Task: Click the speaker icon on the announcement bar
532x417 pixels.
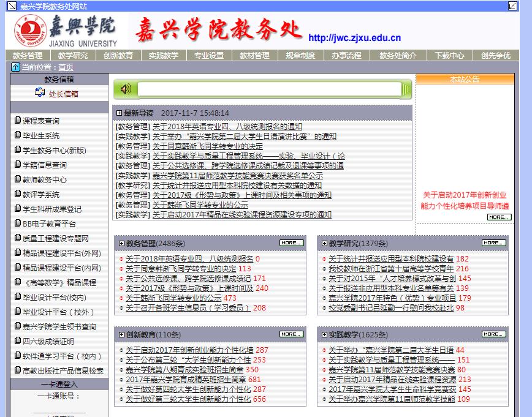Action: (x=126, y=89)
